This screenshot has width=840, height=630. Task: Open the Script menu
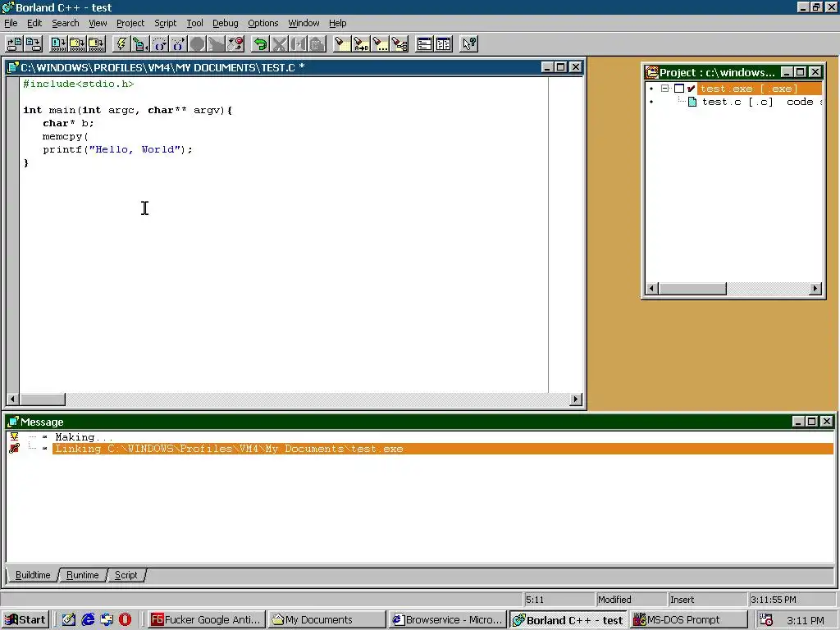click(x=165, y=23)
